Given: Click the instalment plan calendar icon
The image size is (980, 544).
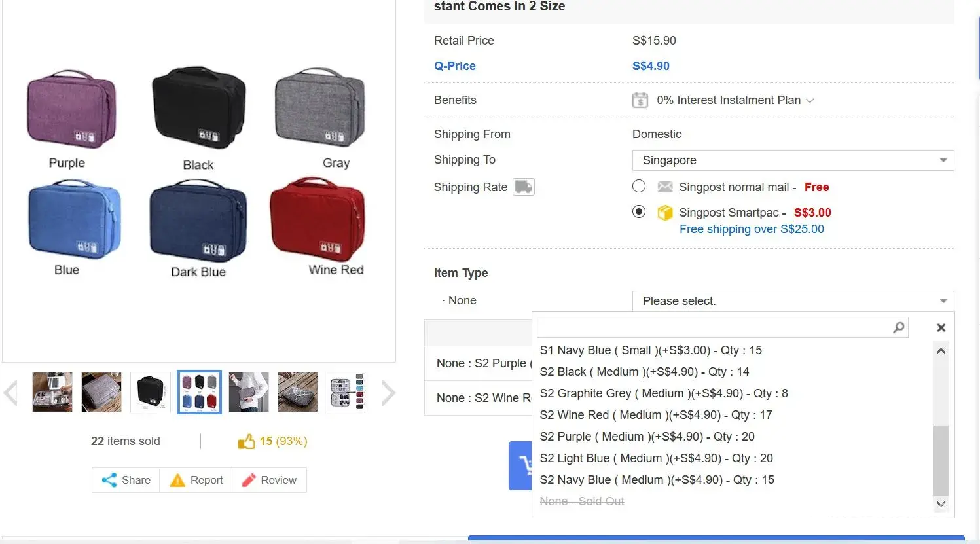Looking at the screenshot, I should (x=640, y=100).
